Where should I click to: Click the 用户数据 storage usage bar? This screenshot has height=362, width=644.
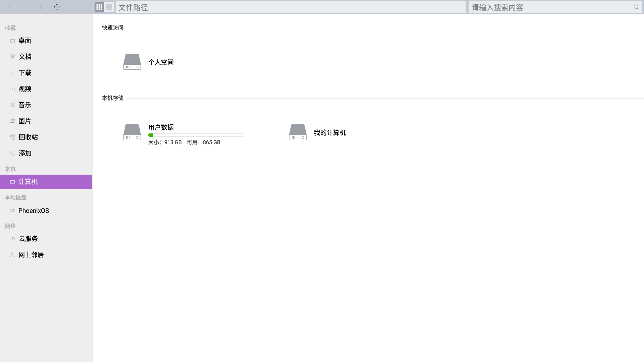pyautogui.click(x=196, y=135)
